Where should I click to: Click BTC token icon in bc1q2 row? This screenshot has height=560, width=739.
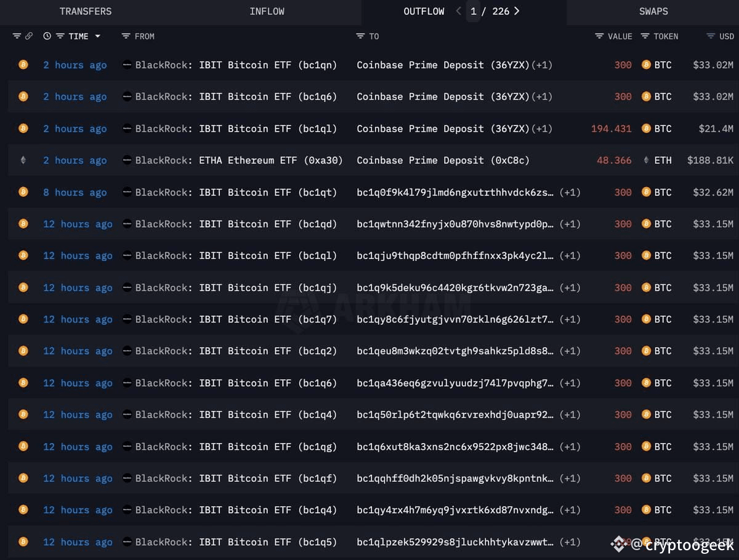pos(646,351)
